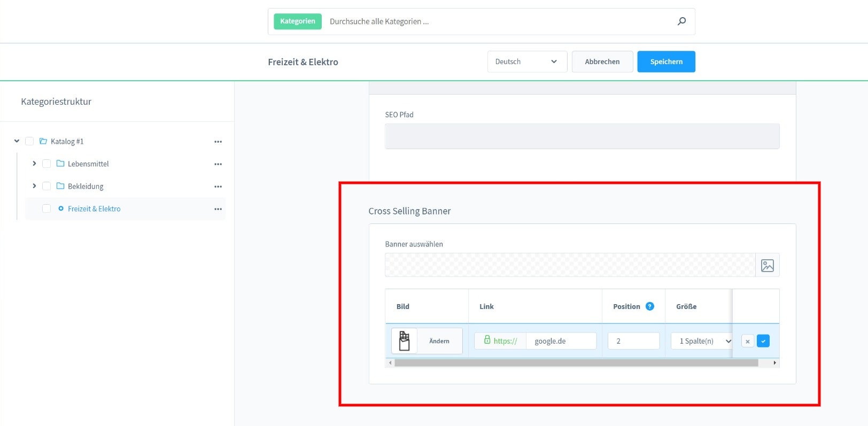Tick the Freizeit & Elektro checkbox
The height and width of the screenshot is (426, 868).
pos(46,208)
